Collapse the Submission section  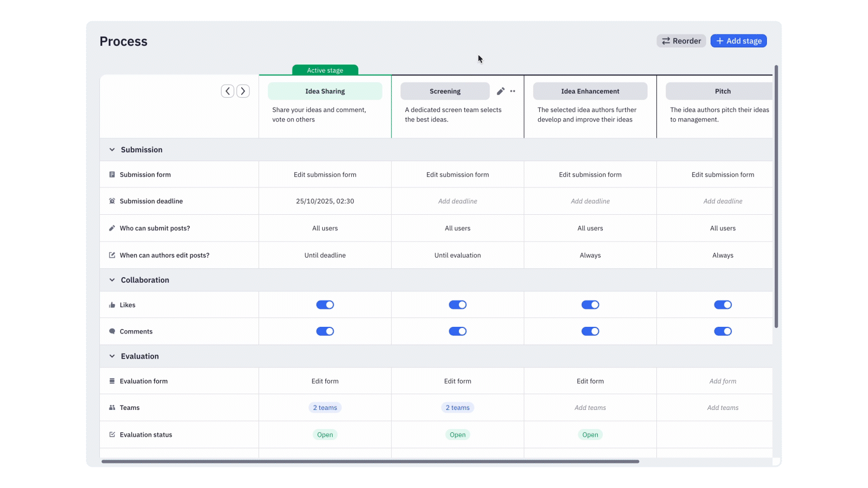point(112,149)
